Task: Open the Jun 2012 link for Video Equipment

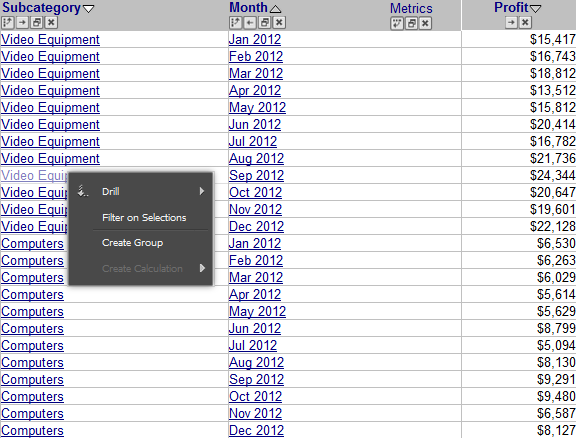Action: click(x=255, y=125)
